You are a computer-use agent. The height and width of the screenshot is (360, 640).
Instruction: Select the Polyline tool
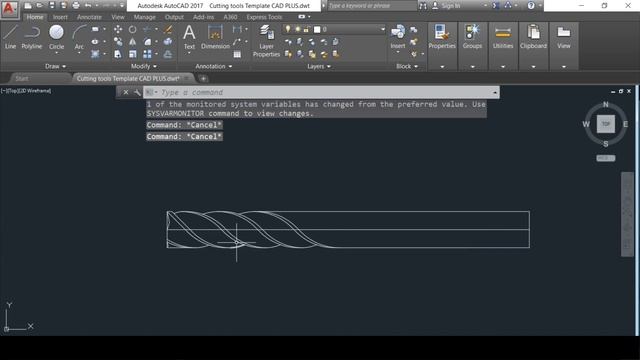tap(32, 37)
